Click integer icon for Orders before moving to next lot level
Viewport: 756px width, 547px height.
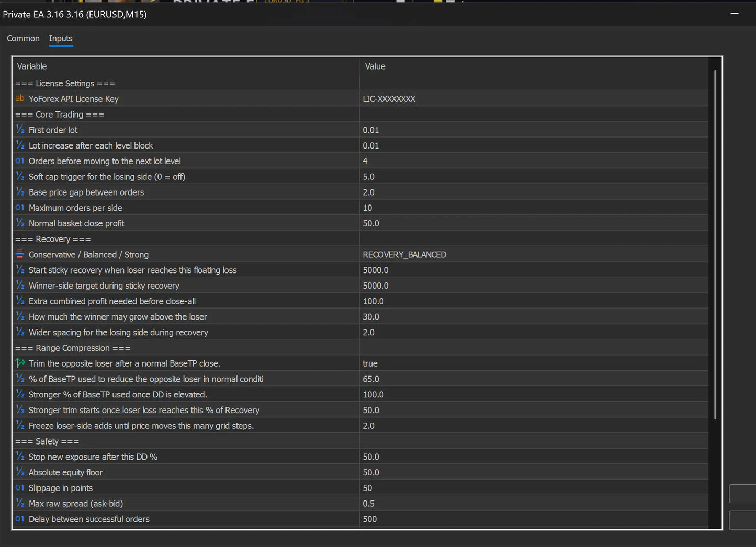tap(20, 161)
